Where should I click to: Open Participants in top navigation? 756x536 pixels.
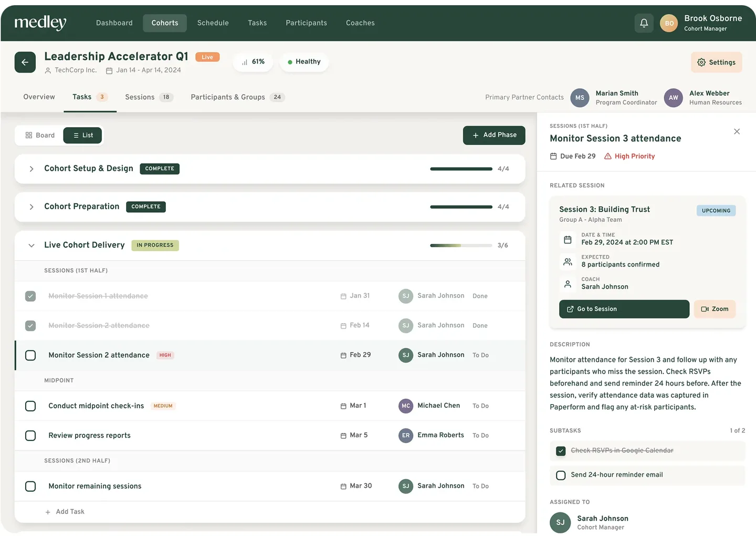(x=307, y=23)
